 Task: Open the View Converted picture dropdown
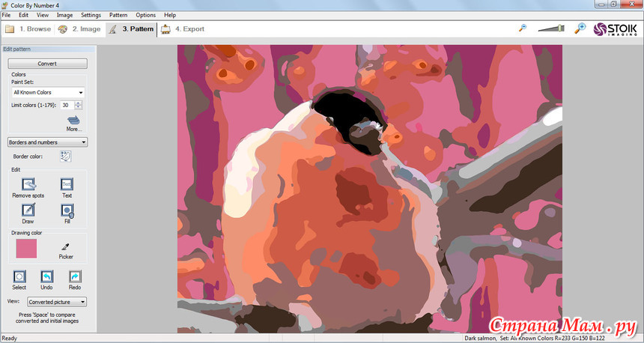57,302
